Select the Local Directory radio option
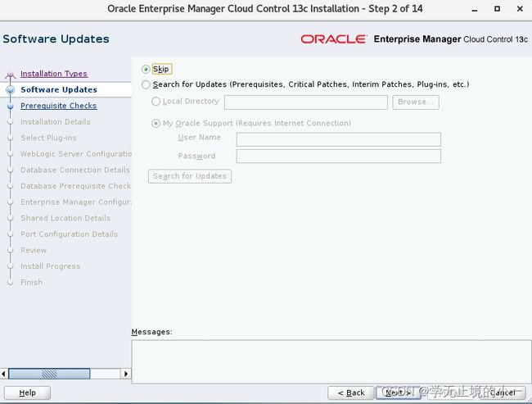This screenshot has width=532, height=404. click(156, 102)
